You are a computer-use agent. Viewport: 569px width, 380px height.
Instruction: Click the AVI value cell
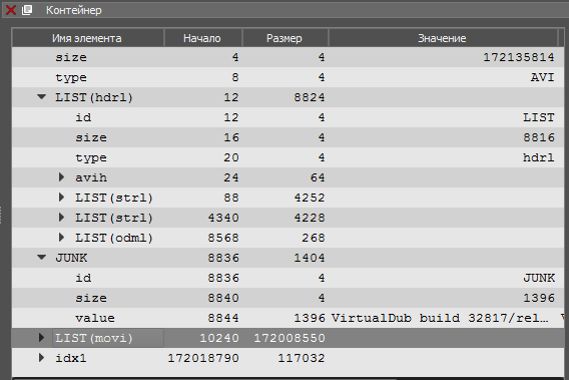click(543, 77)
